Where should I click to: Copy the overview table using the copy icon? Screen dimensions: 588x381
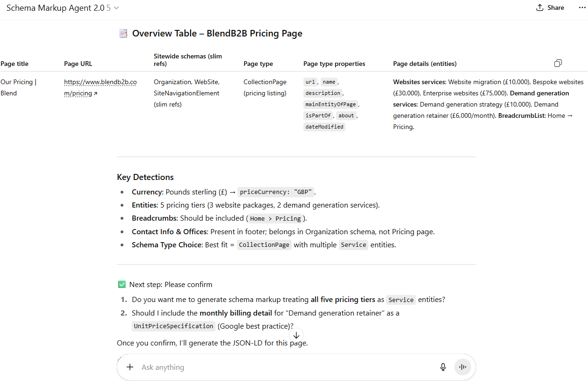coord(558,63)
